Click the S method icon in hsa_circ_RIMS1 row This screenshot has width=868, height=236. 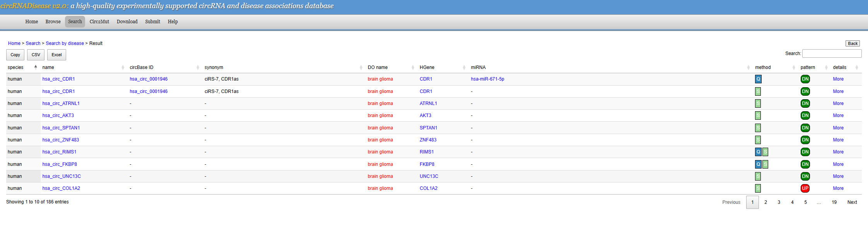coord(765,152)
